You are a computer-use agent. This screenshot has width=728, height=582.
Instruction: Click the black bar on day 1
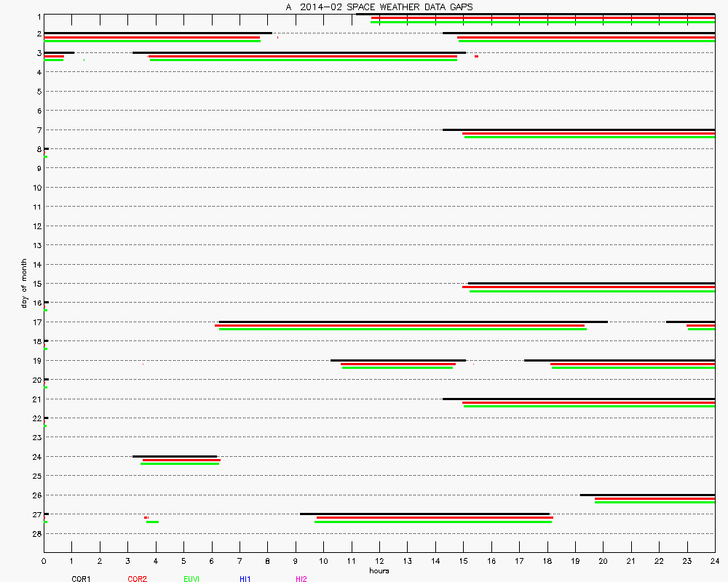click(x=535, y=14)
